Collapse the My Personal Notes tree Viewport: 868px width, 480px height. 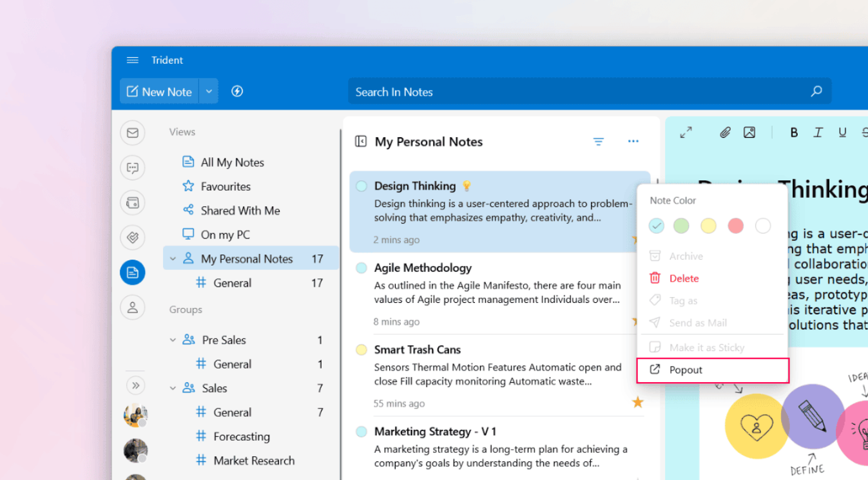pos(173,259)
